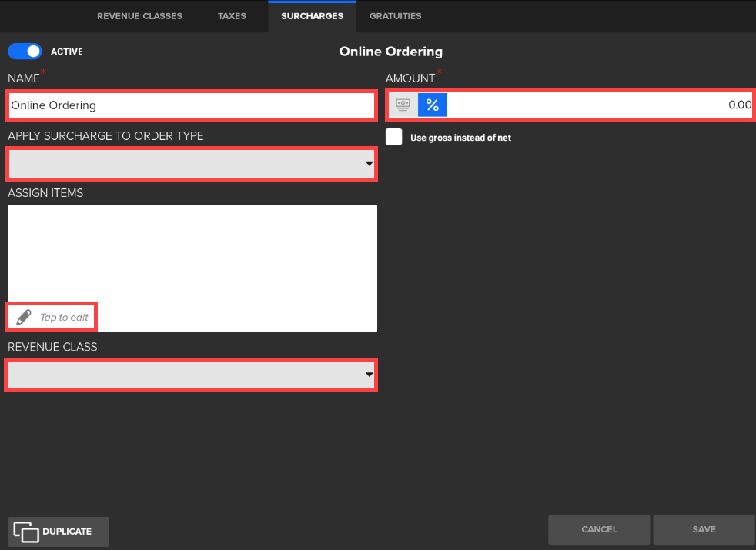Select the percent amount icon
Image resolution: width=756 pixels, height=550 pixels.
click(432, 105)
